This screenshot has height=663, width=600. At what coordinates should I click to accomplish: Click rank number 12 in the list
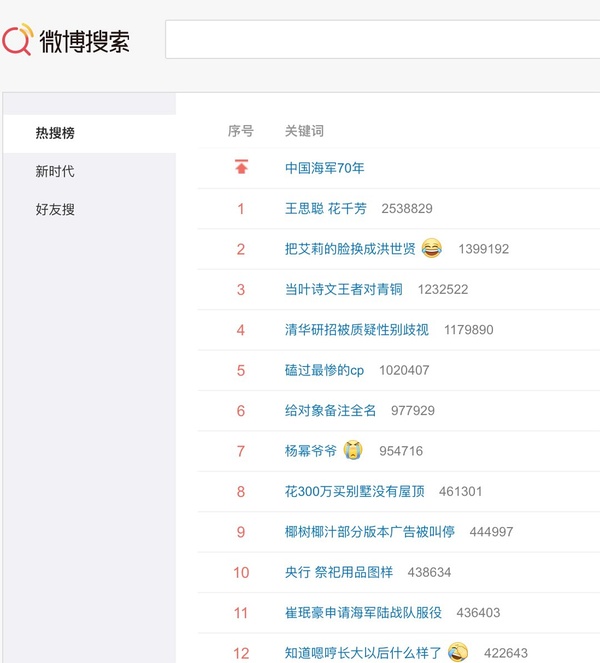(x=241, y=653)
